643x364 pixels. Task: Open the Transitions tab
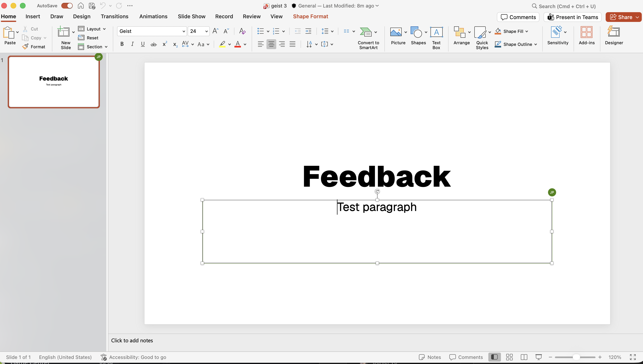tap(114, 16)
